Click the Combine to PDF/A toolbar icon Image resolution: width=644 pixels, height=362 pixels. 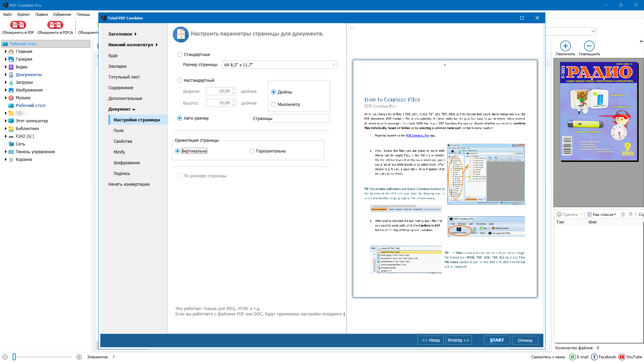pyautogui.click(x=55, y=25)
